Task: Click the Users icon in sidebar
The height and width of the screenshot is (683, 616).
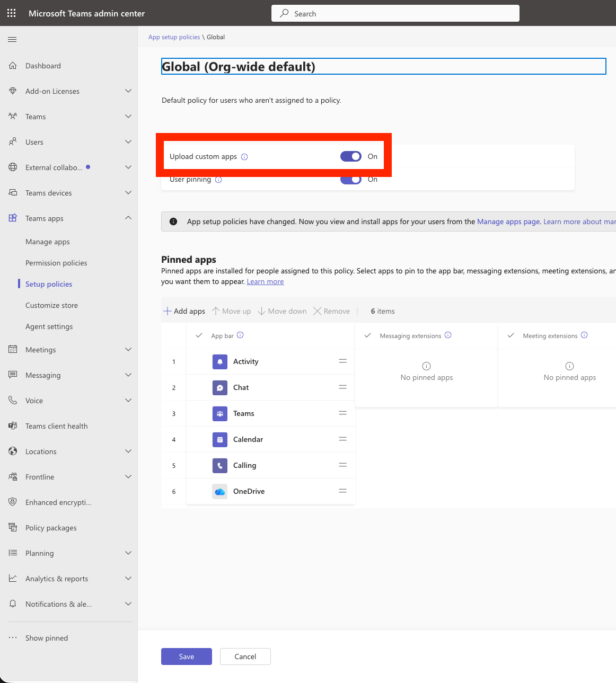Action: (13, 142)
